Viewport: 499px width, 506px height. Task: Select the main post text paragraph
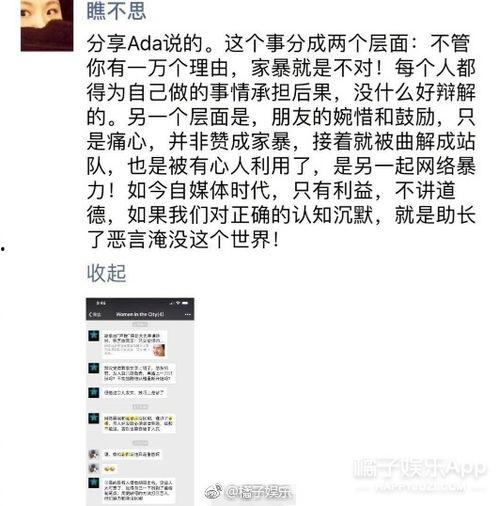[281, 141]
